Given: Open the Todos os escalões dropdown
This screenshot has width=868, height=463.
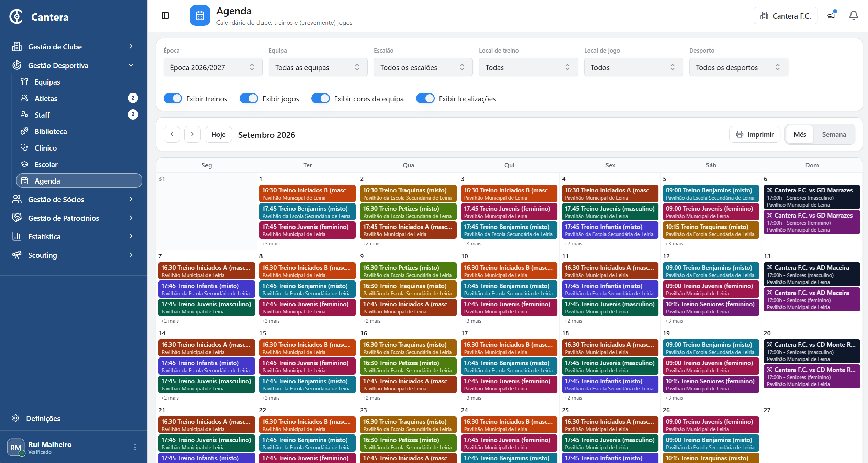Looking at the screenshot, I should pyautogui.click(x=423, y=67).
